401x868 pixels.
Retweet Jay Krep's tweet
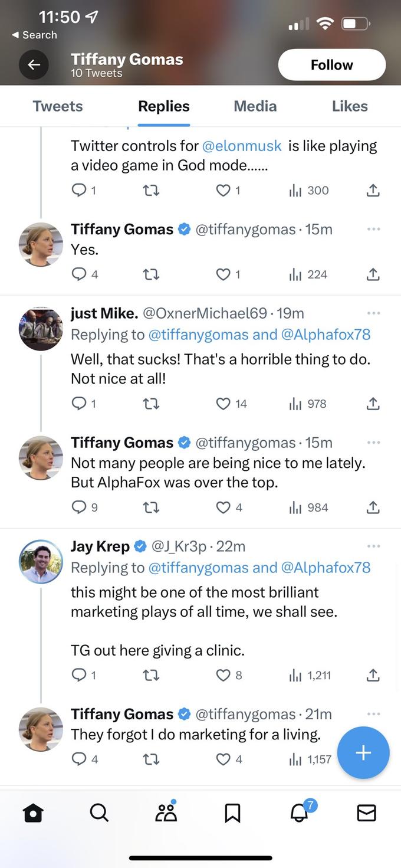tap(151, 675)
